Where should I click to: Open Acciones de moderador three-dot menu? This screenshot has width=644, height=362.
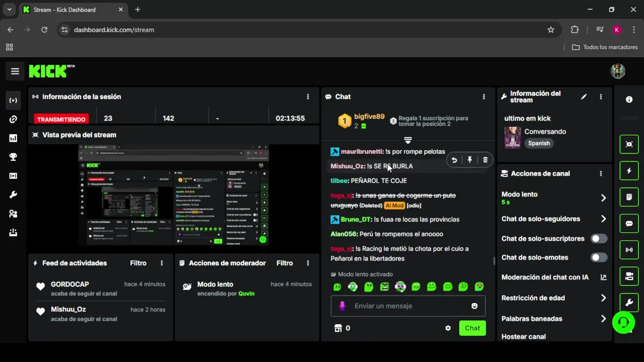[308, 263]
